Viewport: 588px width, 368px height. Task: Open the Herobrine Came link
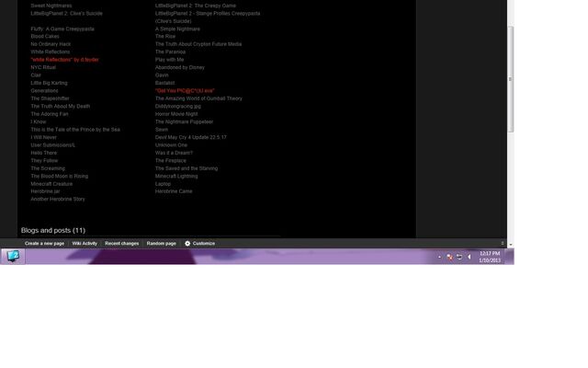[x=174, y=191]
